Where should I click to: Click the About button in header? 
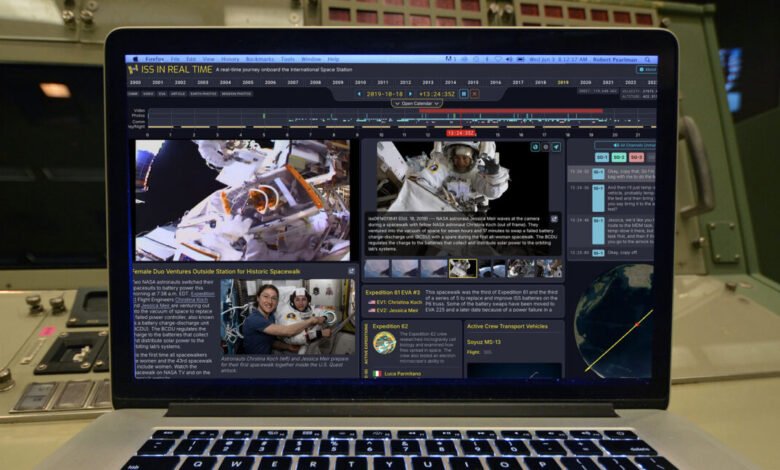(647, 70)
